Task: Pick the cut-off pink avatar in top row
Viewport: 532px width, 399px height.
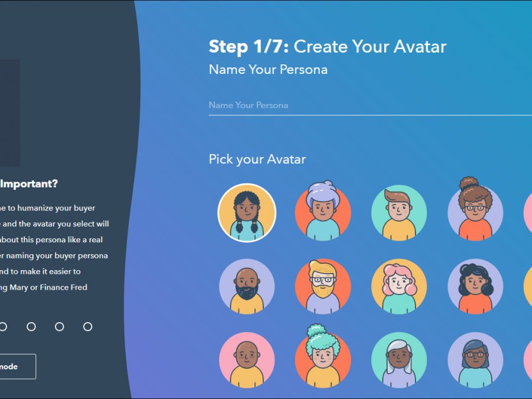Action: (528, 213)
